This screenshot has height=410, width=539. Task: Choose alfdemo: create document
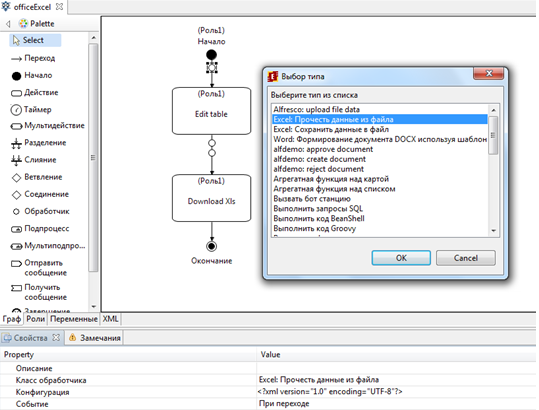click(380, 159)
